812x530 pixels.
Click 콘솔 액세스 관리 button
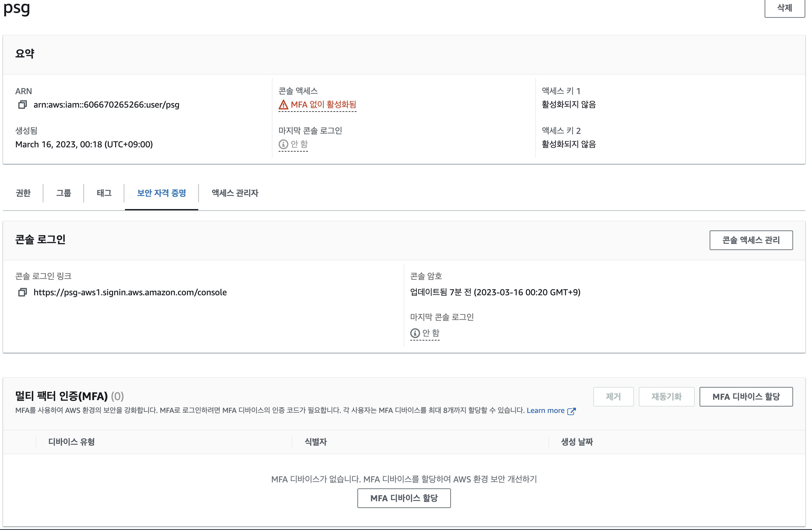pyautogui.click(x=751, y=240)
